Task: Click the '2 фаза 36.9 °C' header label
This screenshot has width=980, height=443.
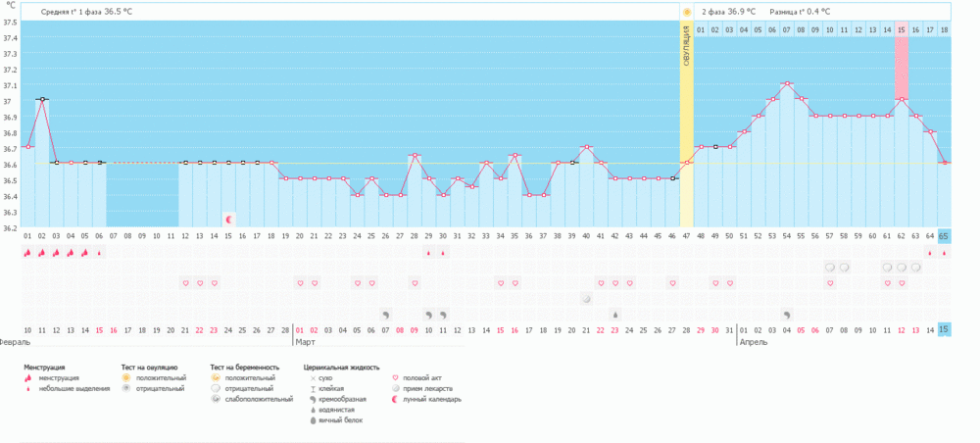Action: [x=728, y=12]
